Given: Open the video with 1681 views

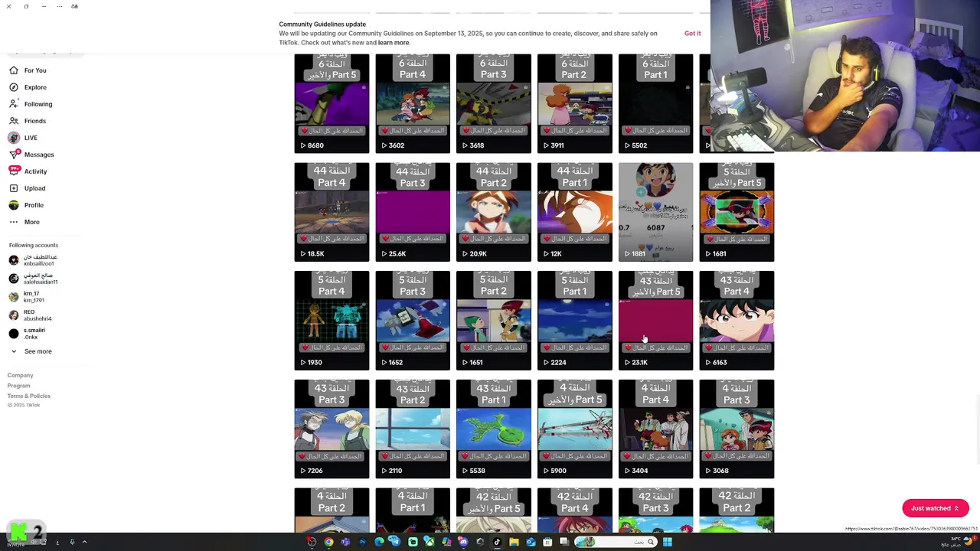Looking at the screenshot, I should pos(737,212).
